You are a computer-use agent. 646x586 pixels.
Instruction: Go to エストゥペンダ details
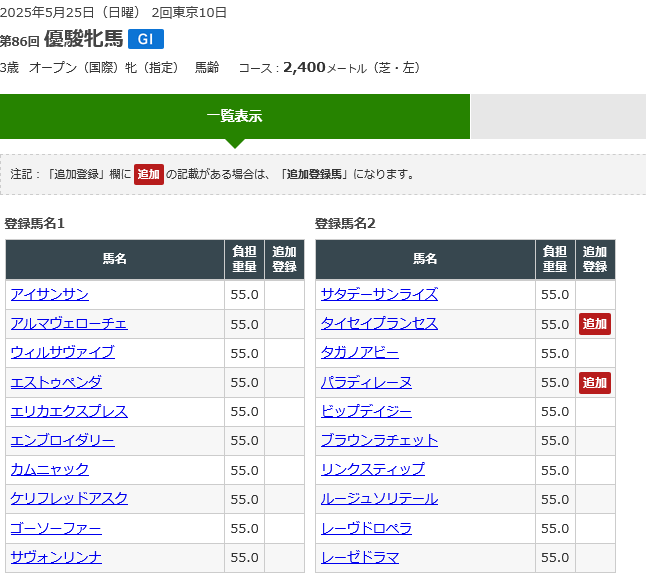pos(56,382)
